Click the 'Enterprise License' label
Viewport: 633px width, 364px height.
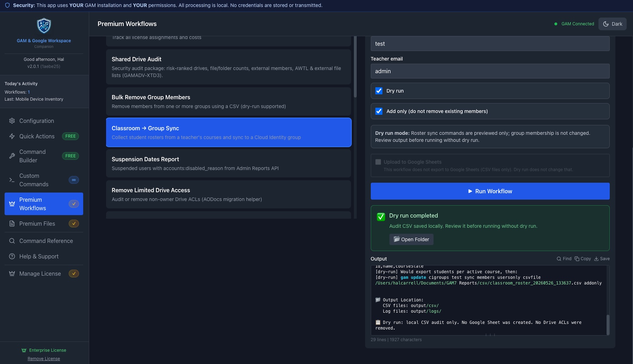[48, 350]
